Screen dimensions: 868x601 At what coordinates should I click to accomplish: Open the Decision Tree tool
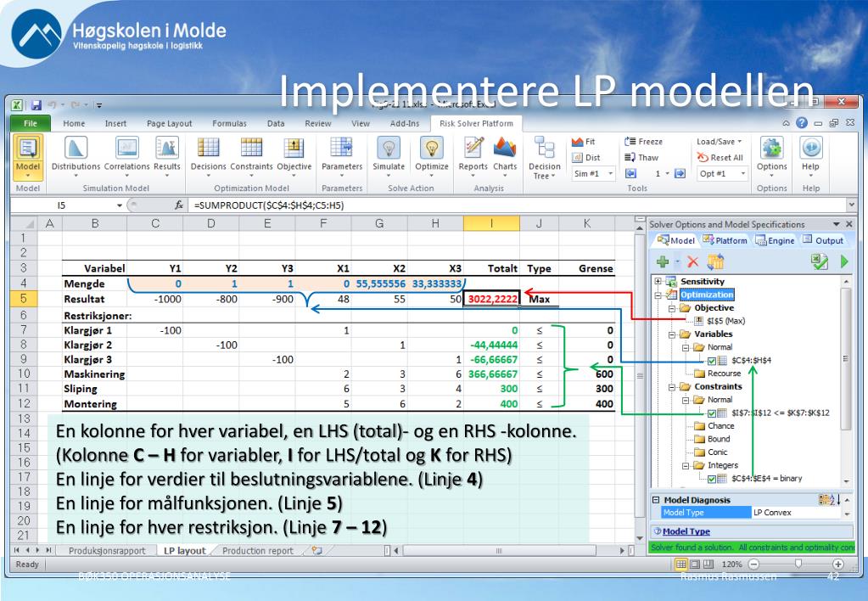pos(545,157)
